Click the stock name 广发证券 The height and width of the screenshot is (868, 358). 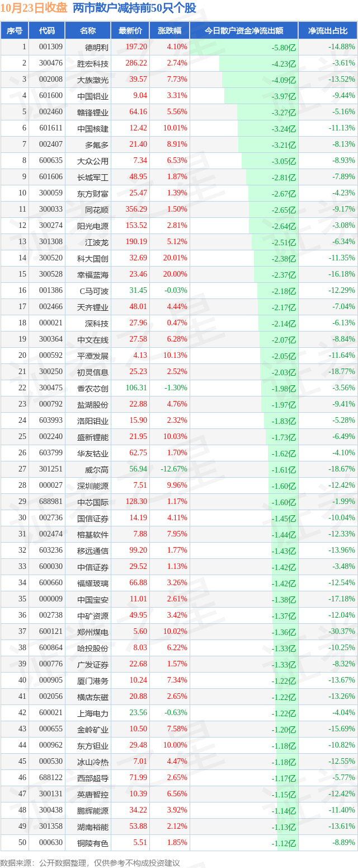click(92, 664)
